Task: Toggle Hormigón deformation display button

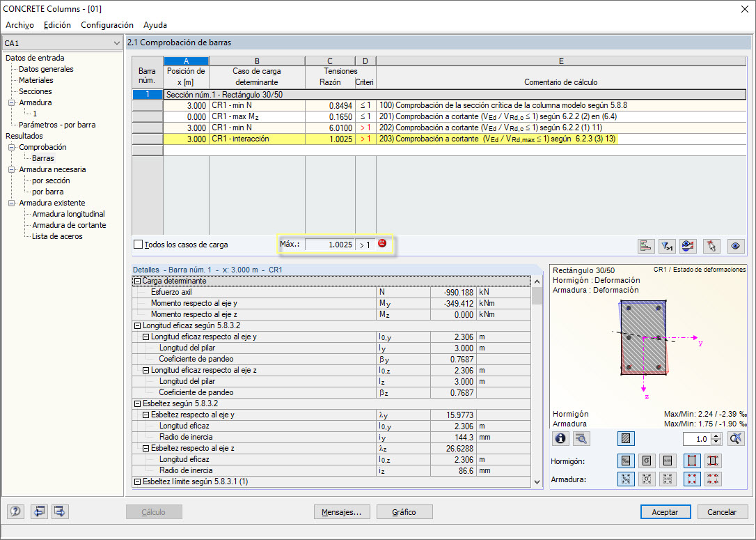Action: (x=626, y=461)
